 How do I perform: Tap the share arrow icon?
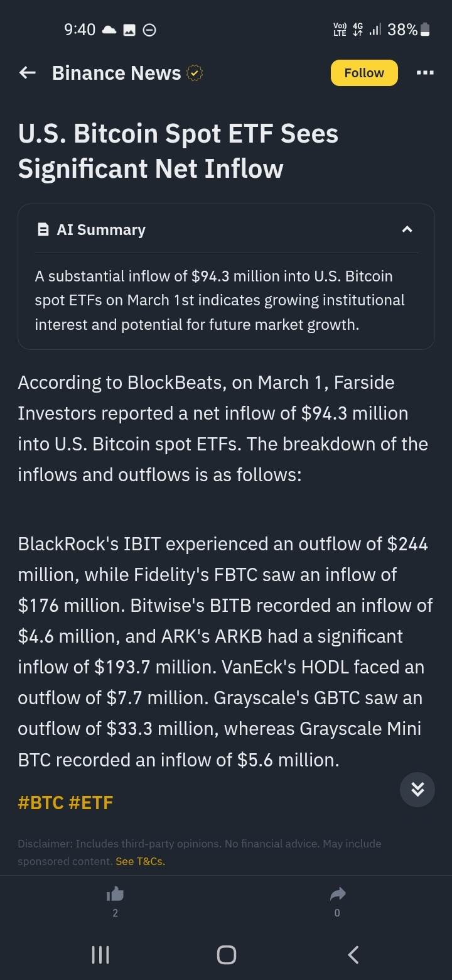click(337, 894)
